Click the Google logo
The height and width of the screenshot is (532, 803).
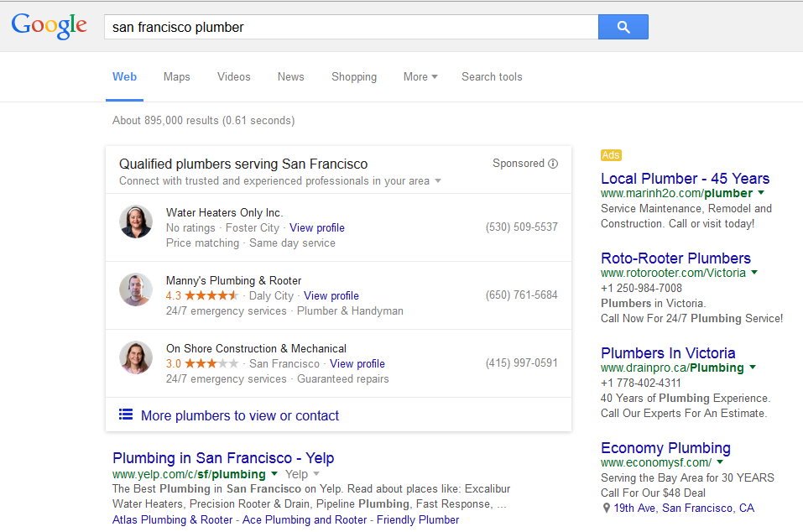50,26
